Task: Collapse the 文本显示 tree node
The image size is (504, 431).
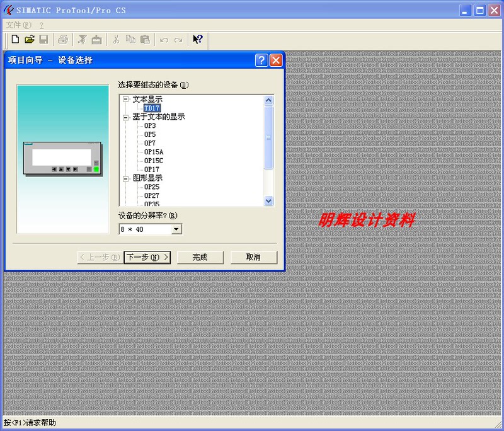Action: 125,100
